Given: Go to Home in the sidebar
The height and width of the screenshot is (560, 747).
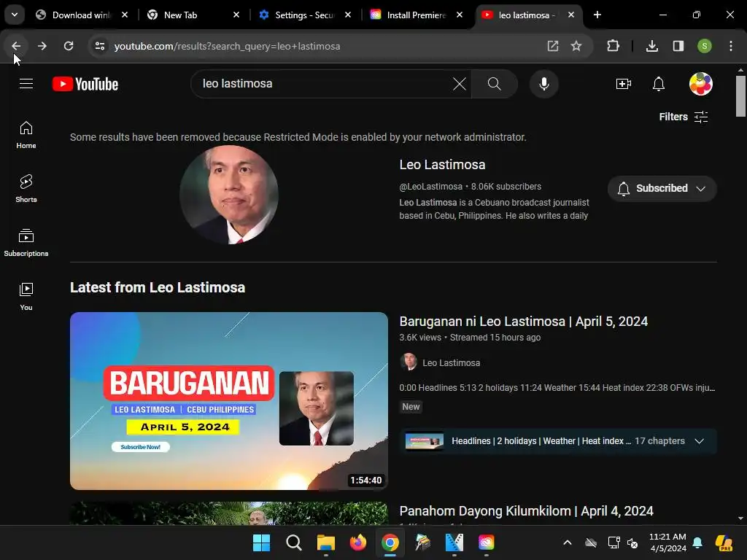Looking at the screenshot, I should click(x=26, y=135).
